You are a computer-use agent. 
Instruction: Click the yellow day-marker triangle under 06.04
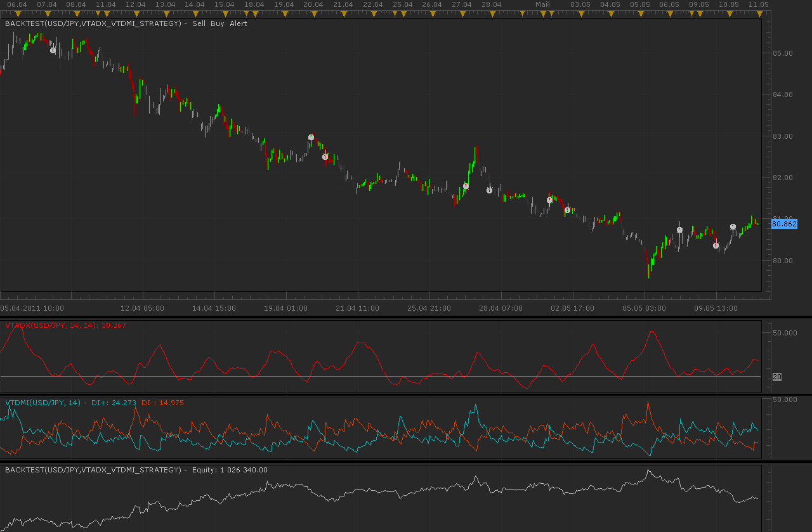[x=17, y=13]
